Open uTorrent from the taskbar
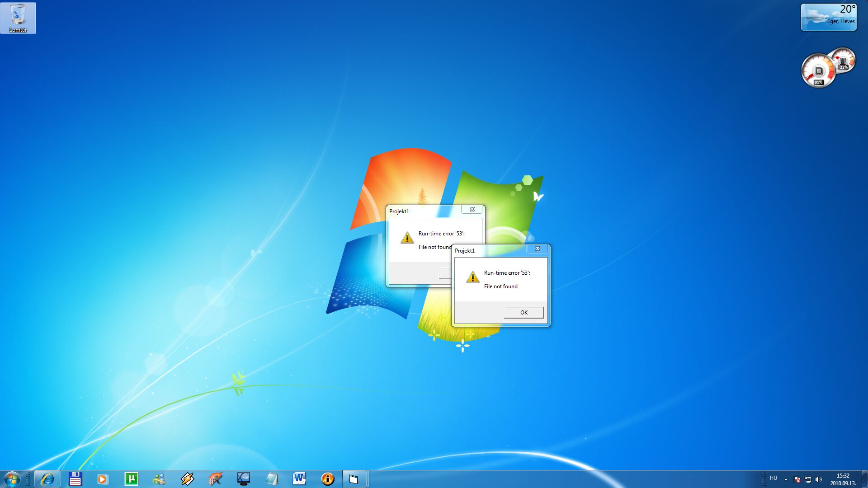Image resolution: width=868 pixels, height=488 pixels. [131, 479]
